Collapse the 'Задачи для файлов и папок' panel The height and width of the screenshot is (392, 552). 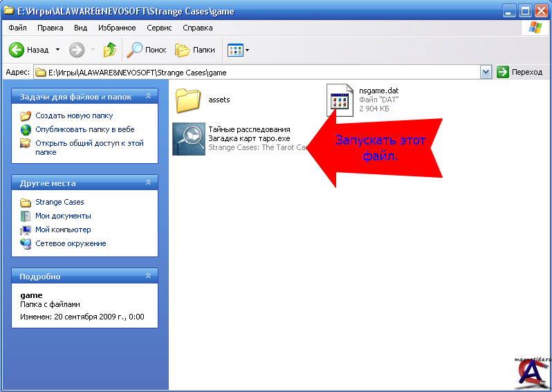coord(148,97)
